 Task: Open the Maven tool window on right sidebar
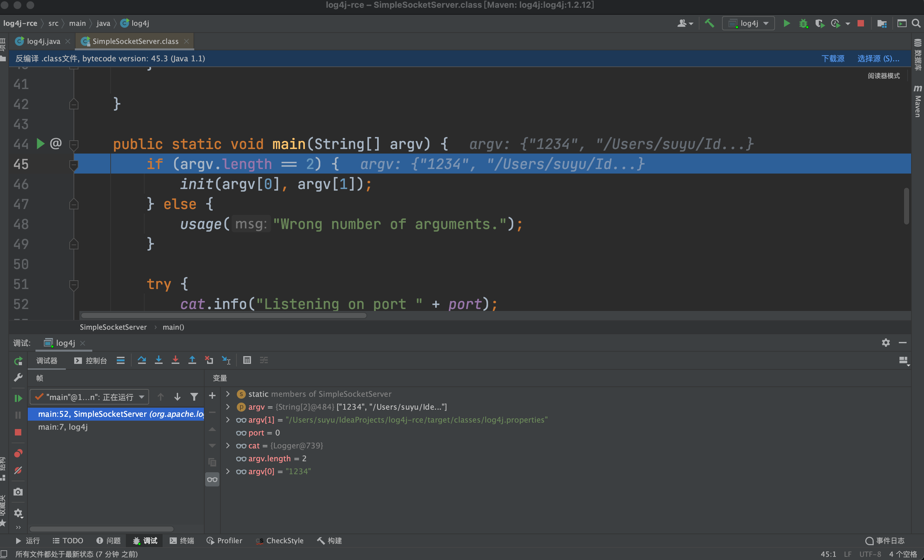point(918,101)
